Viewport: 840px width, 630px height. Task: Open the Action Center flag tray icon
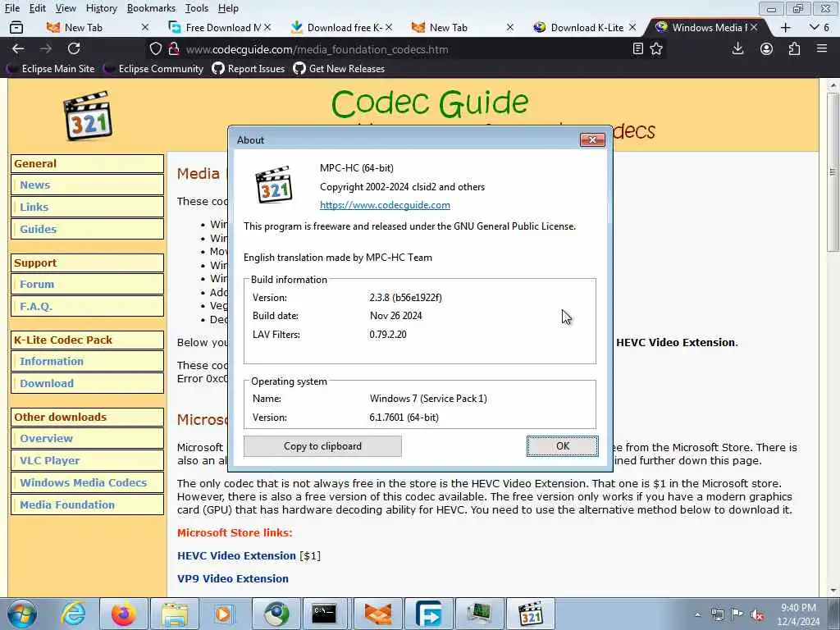pyautogui.click(x=737, y=614)
